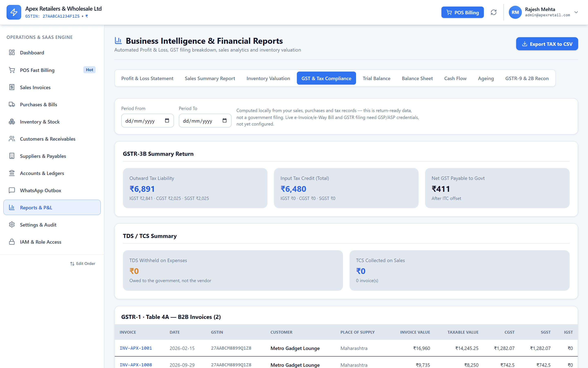This screenshot has width=588, height=368.
Task: Open Dashboard from sidebar
Action: (x=52, y=53)
